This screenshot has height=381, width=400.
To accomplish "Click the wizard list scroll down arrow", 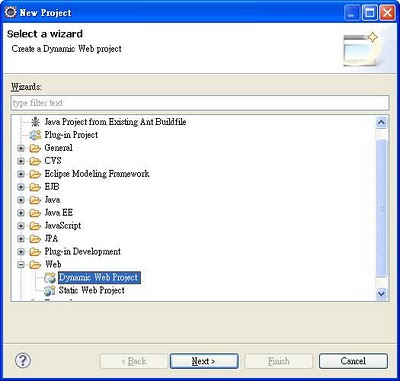I will click(381, 294).
